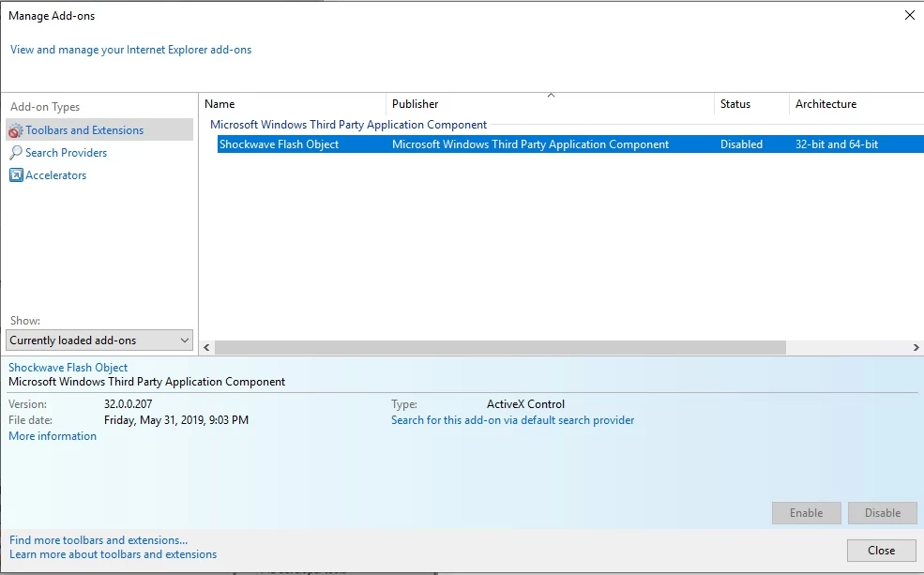Click the horizontal scrollbar thumb
The height and width of the screenshot is (575, 924).
click(x=500, y=348)
